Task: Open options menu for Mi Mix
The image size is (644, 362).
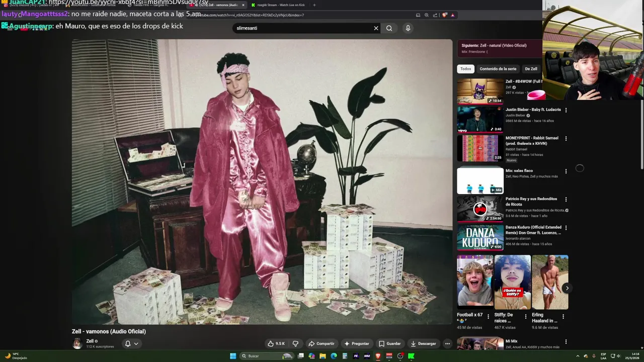Action: point(566,341)
